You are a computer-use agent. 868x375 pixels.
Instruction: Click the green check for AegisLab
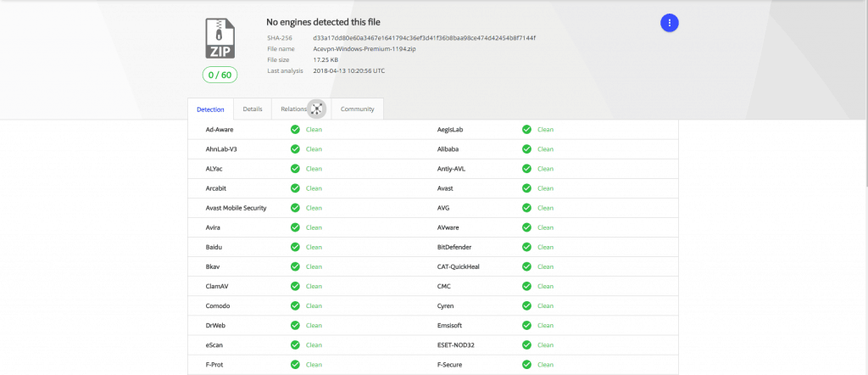[526, 130]
